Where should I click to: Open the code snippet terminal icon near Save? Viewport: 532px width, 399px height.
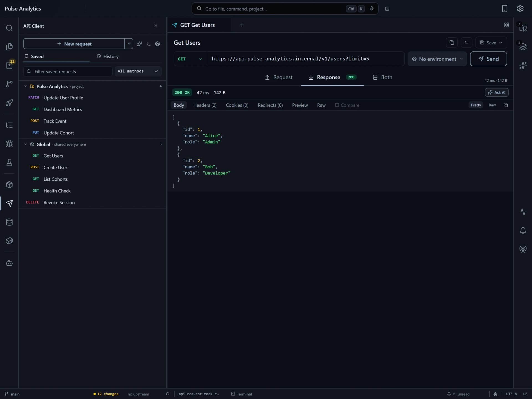pyautogui.click(x=467, y=42)
